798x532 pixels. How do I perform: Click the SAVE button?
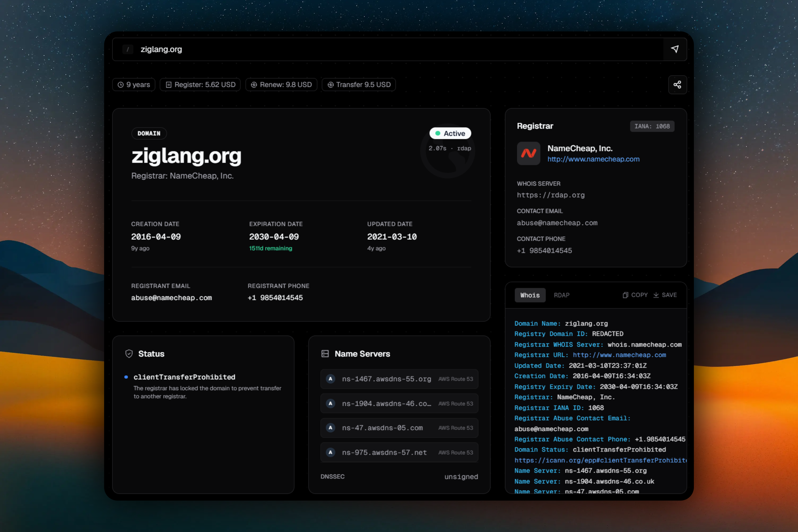coord(665,295)
